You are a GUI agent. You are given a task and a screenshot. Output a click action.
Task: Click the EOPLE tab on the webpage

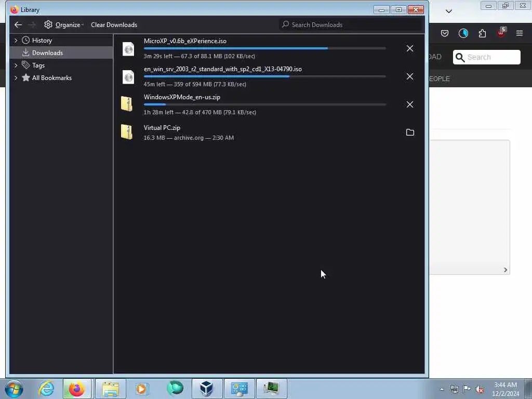(x=440, y=79)
